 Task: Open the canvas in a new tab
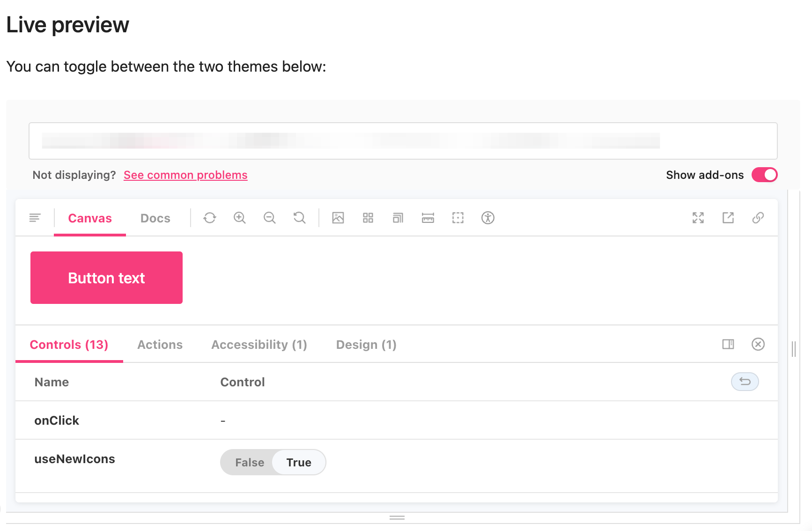click(728, 218)
